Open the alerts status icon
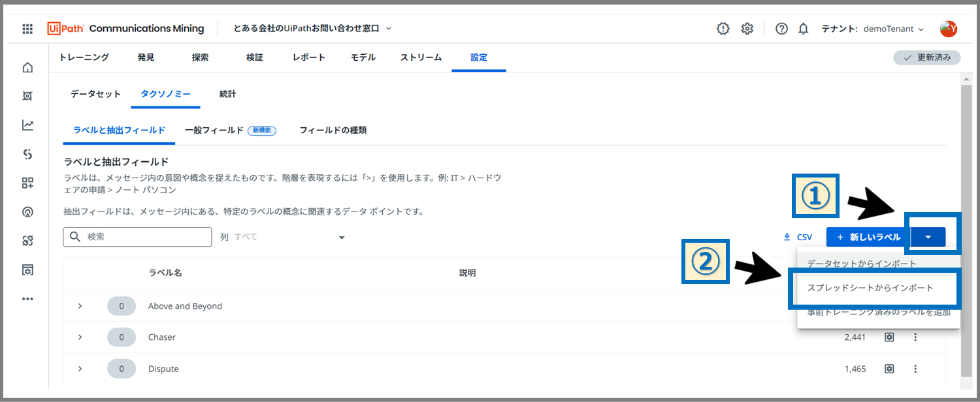980x402 pixels. coord(723,29)
